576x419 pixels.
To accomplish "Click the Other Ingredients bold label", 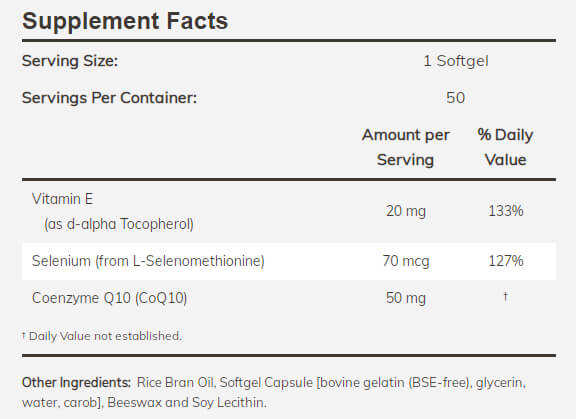I will point(76,383).
